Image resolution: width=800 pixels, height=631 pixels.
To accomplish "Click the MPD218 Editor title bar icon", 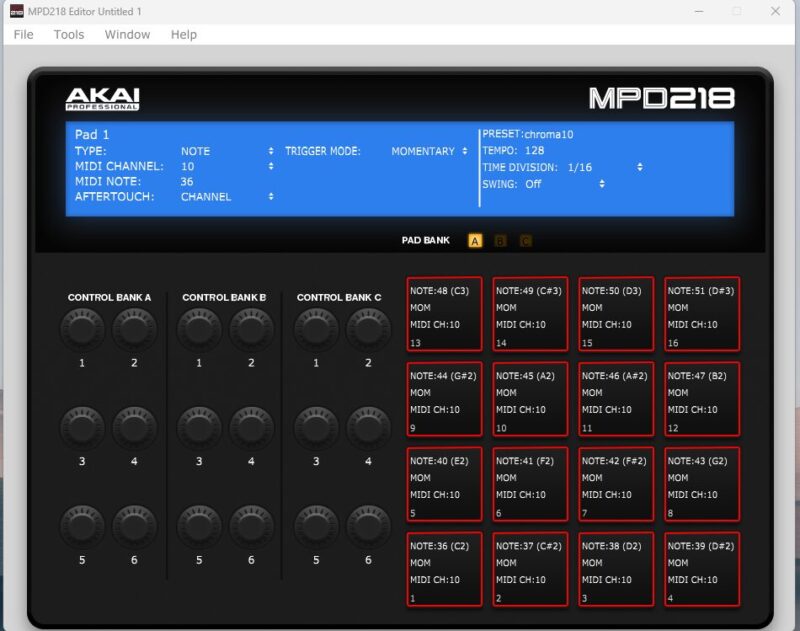I will (x=17, y=11).
